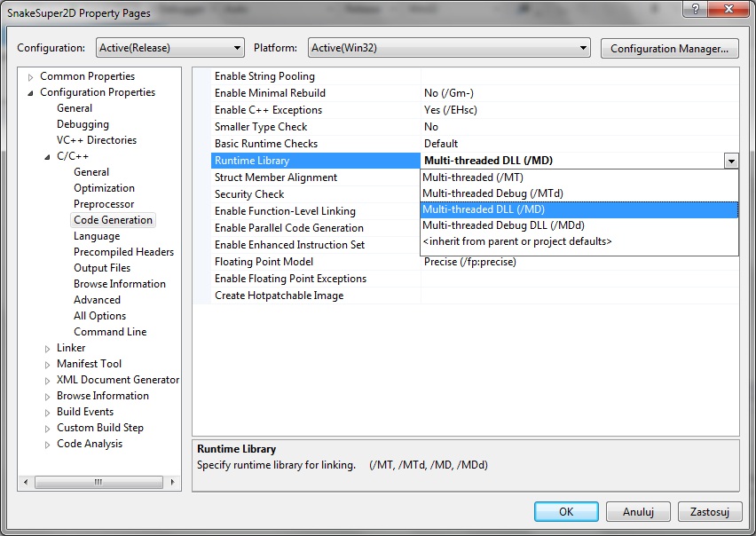The width and height of the screenshot is (756, 536).
Task: Cancel with the Anuluj button
Action: coord(638,512)
